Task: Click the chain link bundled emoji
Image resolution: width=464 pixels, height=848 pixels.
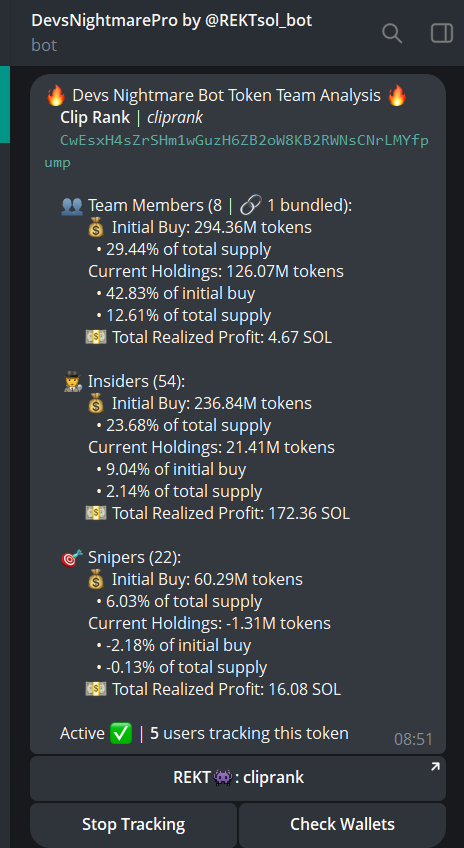Action: pyautogui.click(x=250, y=206)
